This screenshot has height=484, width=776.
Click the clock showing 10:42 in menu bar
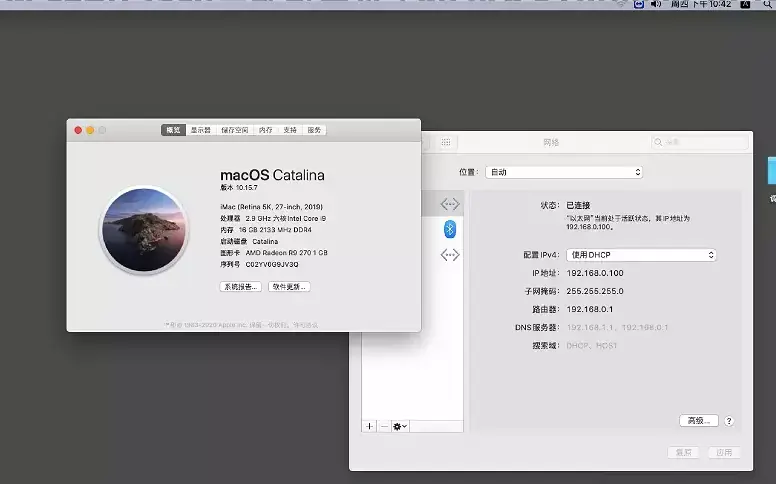(x=701, y=4)
